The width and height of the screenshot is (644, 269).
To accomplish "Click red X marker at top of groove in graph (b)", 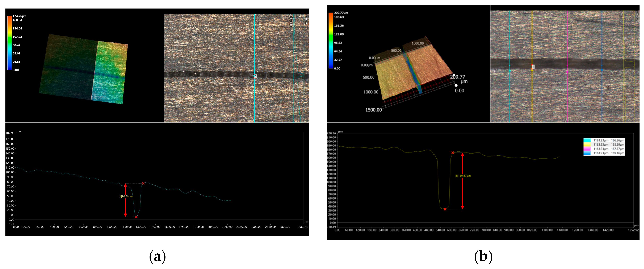I will point(452,153).
